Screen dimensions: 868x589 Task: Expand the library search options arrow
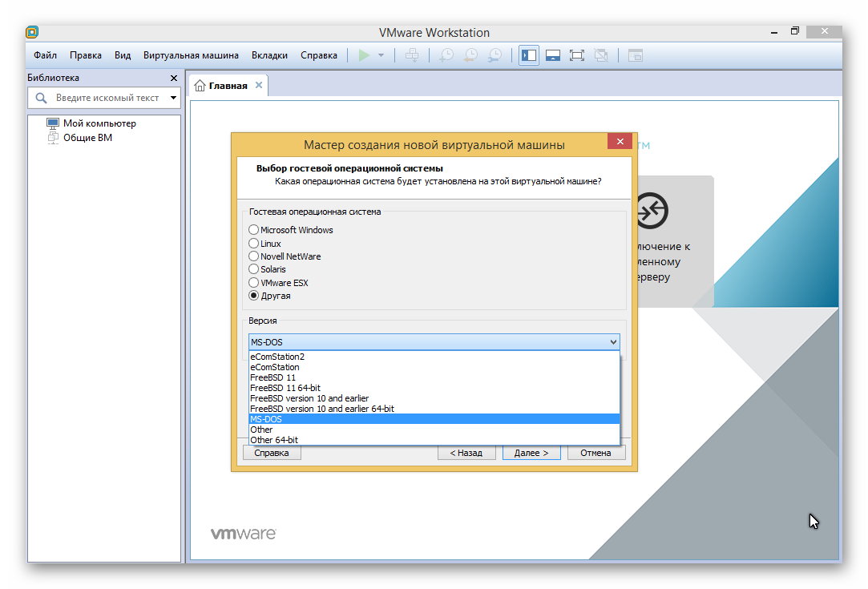click(173, 98)
